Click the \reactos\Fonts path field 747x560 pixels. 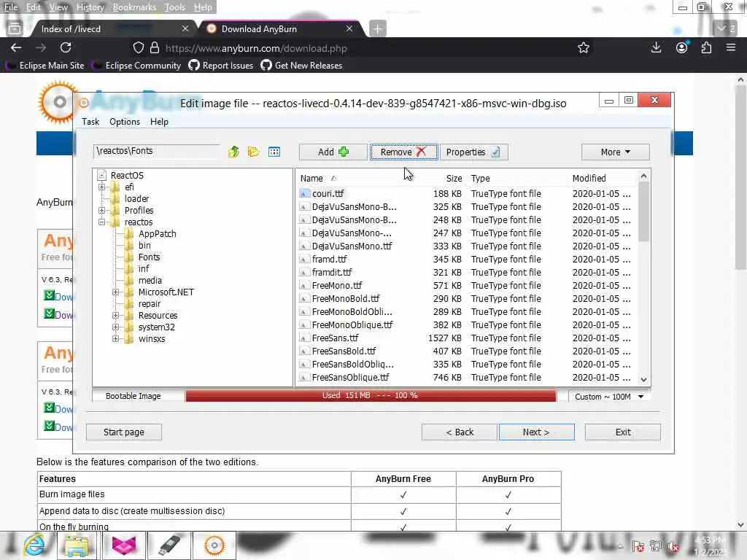[x=156, y=152]
